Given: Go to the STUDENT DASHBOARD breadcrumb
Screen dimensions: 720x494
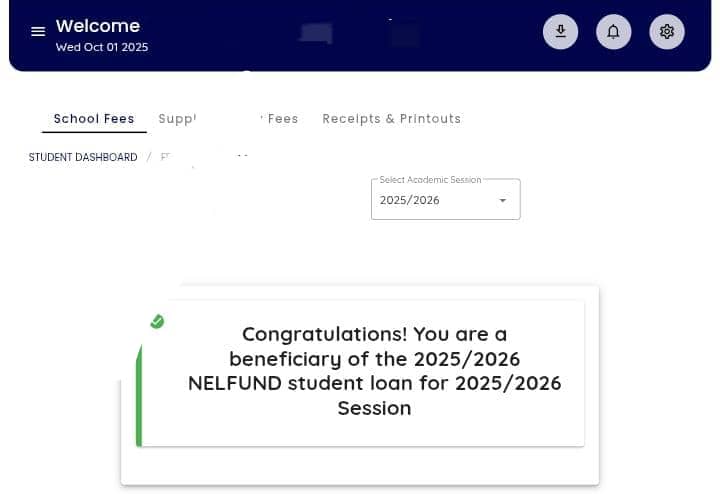Looking at the screenshot, I should pyautogui.click(x=83, y=158).
